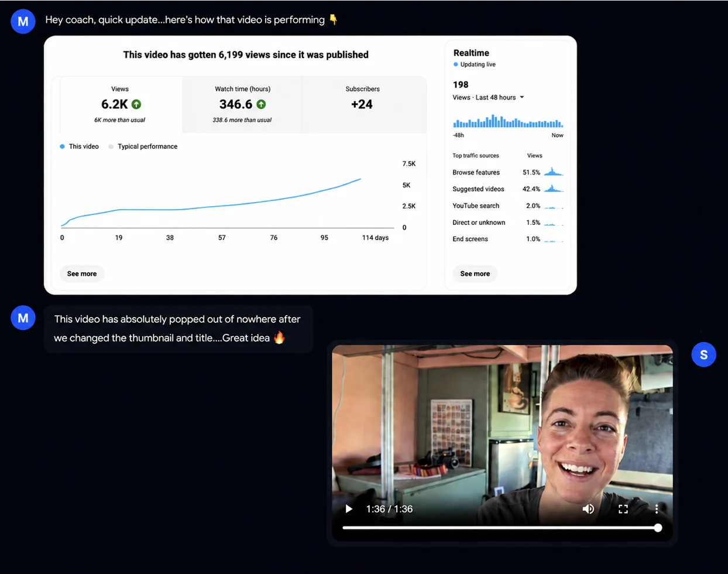Select the Watch time (hours) tab

242,105
